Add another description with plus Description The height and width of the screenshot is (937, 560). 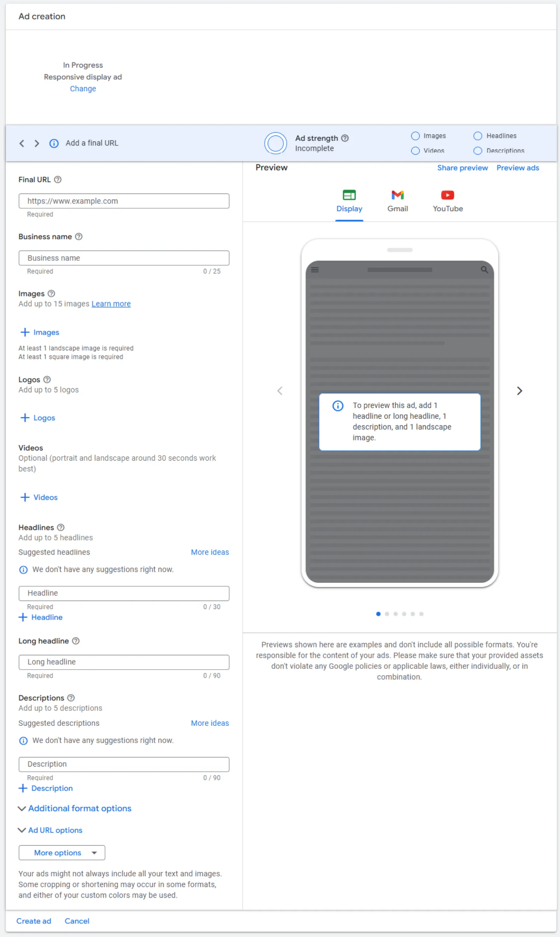45,789
